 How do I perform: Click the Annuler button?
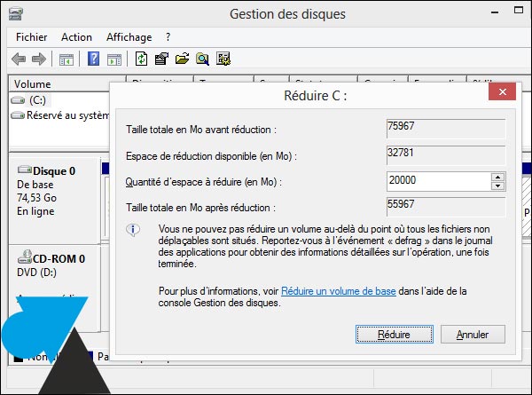473,335
